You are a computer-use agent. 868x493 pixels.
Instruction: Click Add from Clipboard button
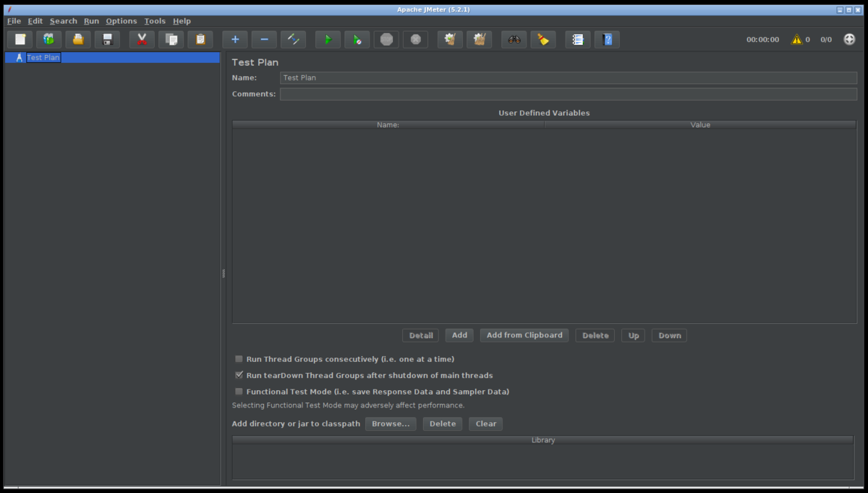(524, 335)
